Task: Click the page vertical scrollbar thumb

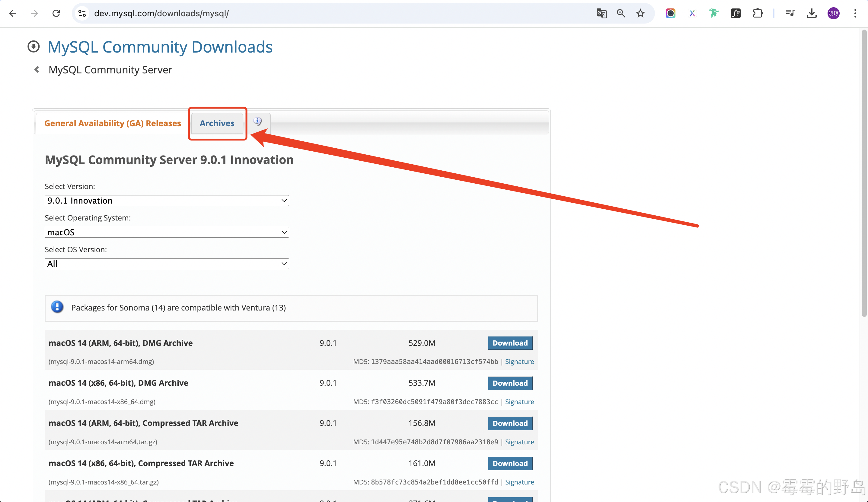Action: tap(864, 172)
